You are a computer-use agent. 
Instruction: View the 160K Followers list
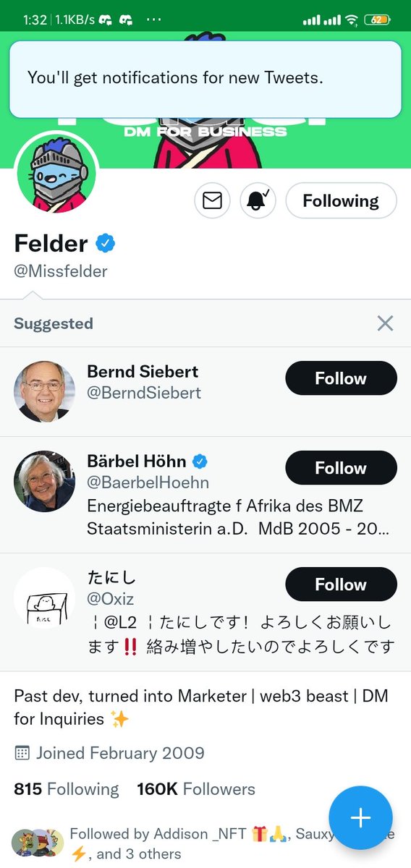[x=196, y=789]
